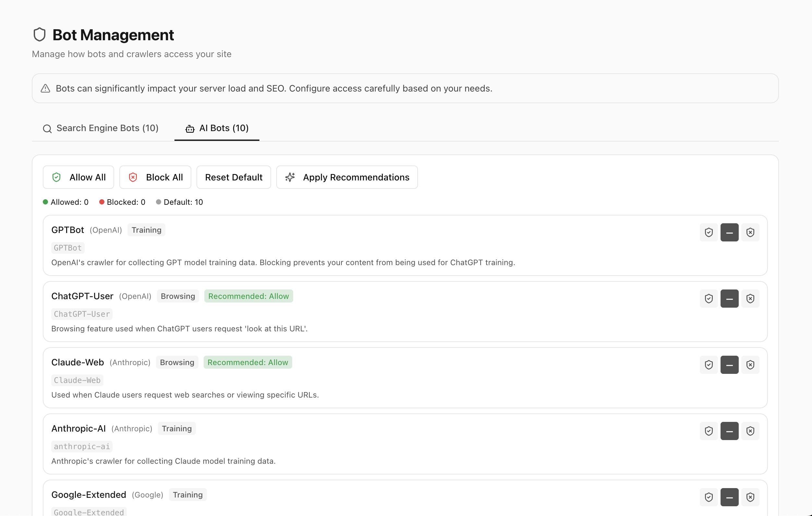The image size is (812, 516).
Task: Click the Allow All button
Action: [78, 177]
